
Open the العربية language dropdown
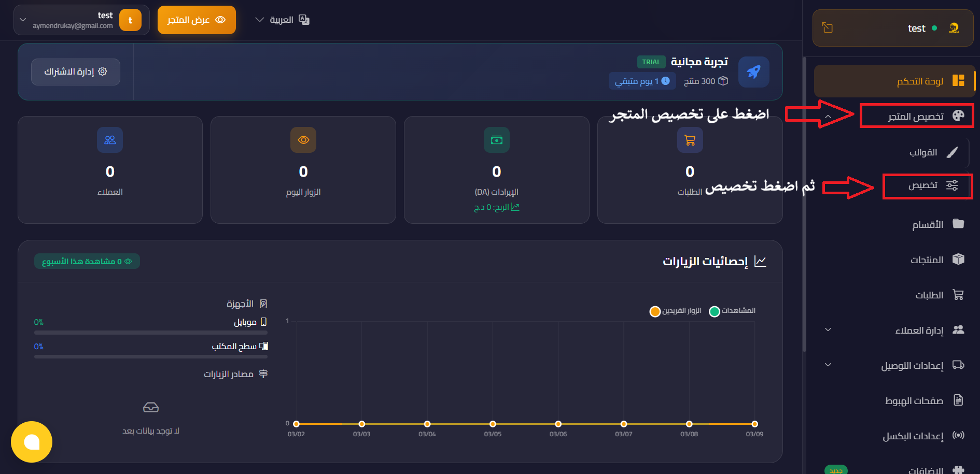pyautogui.click(x=282, y=20)
